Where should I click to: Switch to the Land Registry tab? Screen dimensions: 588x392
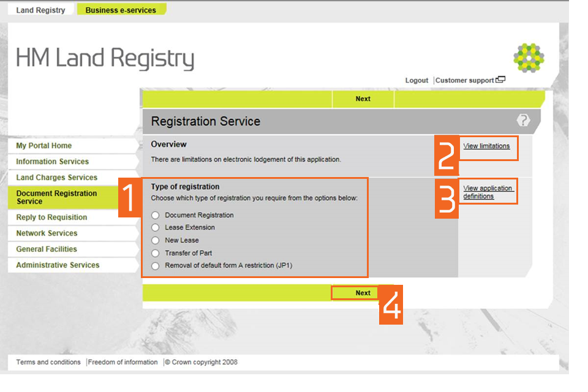pos(40,10)
